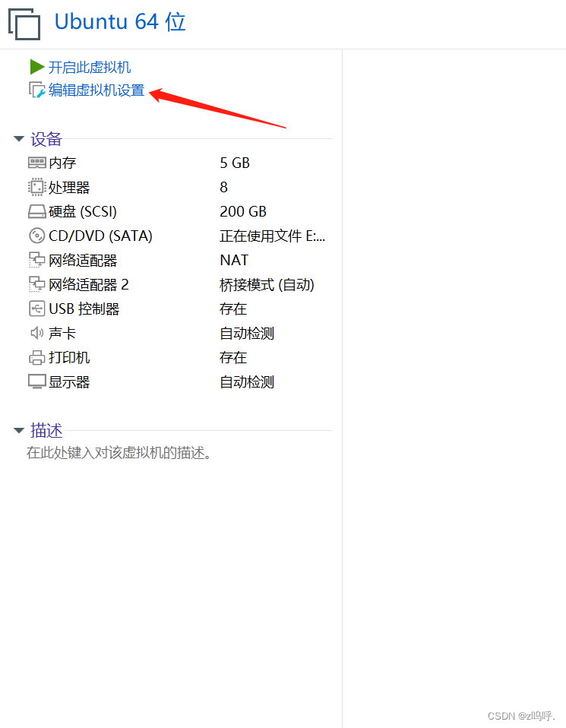Screen dimensions: 566x728
Task: Collapse the 描述 section arrow
Action: pos(19,430)
